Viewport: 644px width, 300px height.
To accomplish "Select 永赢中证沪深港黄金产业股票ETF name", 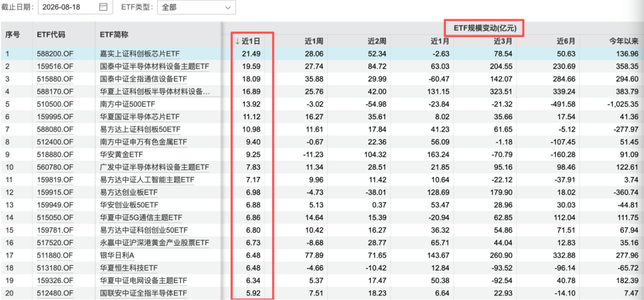I will (154, 243).
